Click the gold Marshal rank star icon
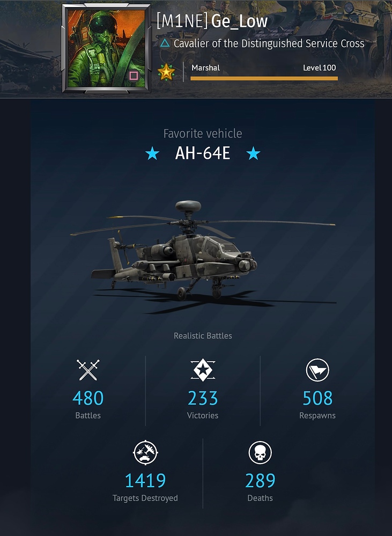Image resolution: width=392 pixels, height=536 pixels. pyautogui.click(x=166, y=72)
